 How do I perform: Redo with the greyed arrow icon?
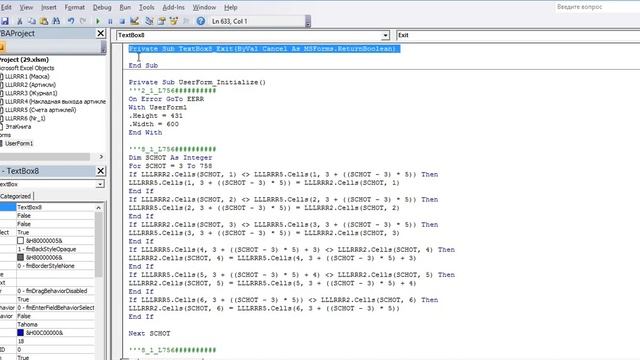[x=83, y=21]
